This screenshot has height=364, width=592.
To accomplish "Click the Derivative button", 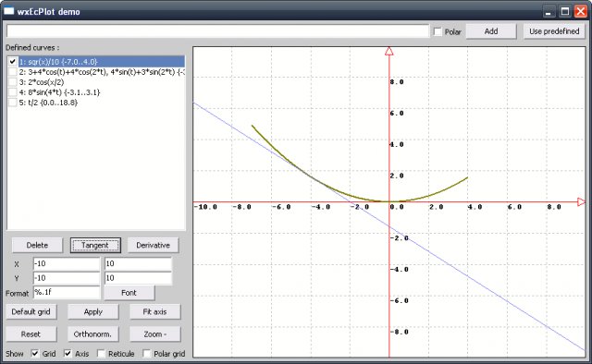I will (x=153, y=245).
